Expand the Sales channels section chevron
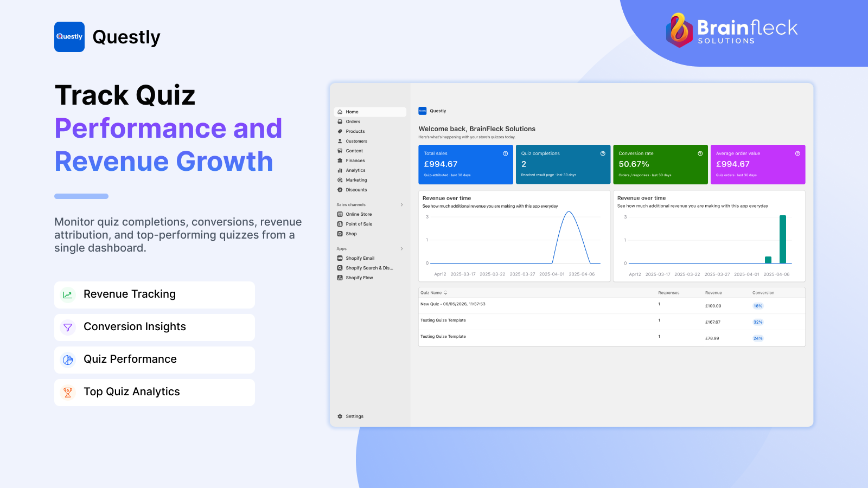The height and width of the screenshot is (488, 868). tap(402, 204)
